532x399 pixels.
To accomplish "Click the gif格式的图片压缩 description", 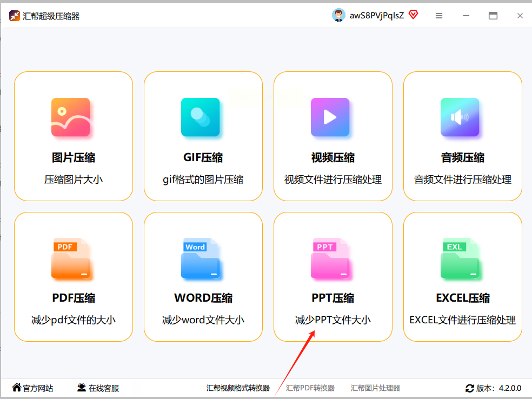I will [x=203, y=179].
